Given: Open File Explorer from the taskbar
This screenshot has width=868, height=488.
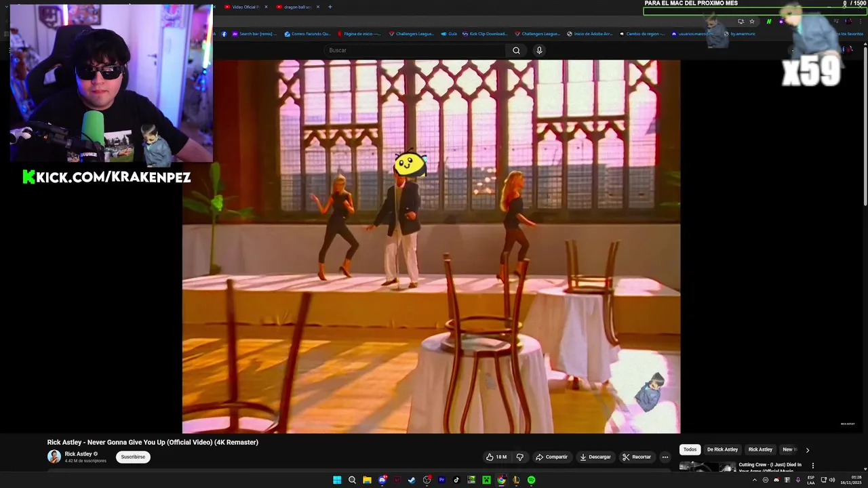Looking at the screenshot, I should [x=367, y=480].
